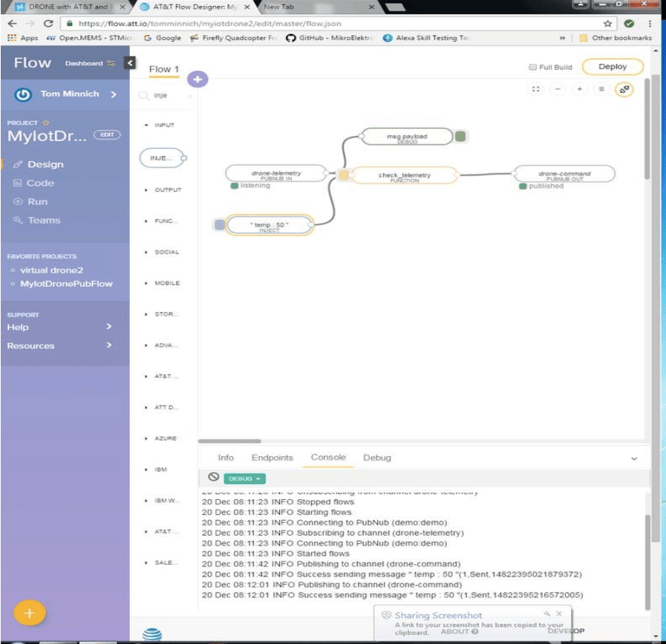Trigger the temp : 50 inject node button

(x=220, y=224)
